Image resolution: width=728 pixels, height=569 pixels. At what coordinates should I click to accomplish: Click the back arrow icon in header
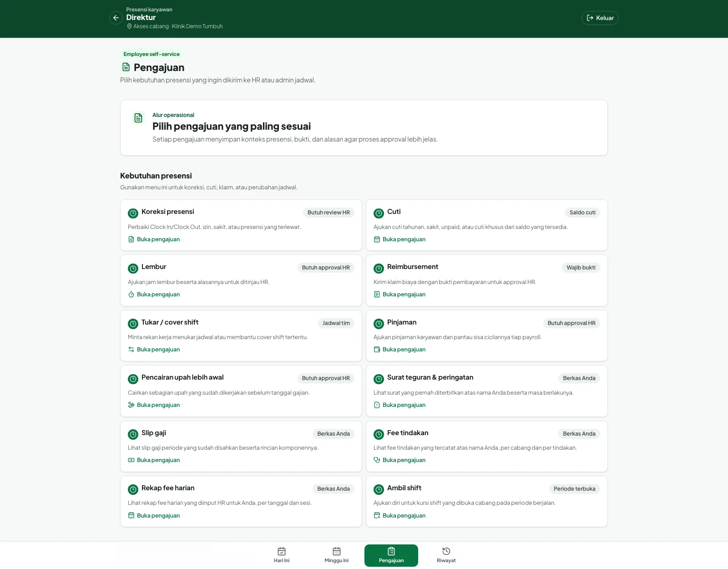[116, 18]
